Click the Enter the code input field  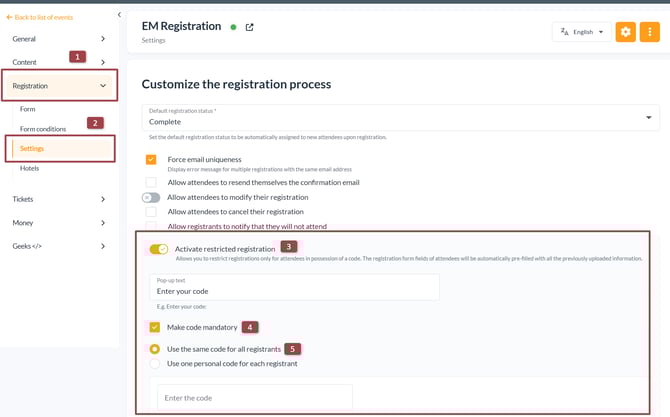tap(254, 398)
